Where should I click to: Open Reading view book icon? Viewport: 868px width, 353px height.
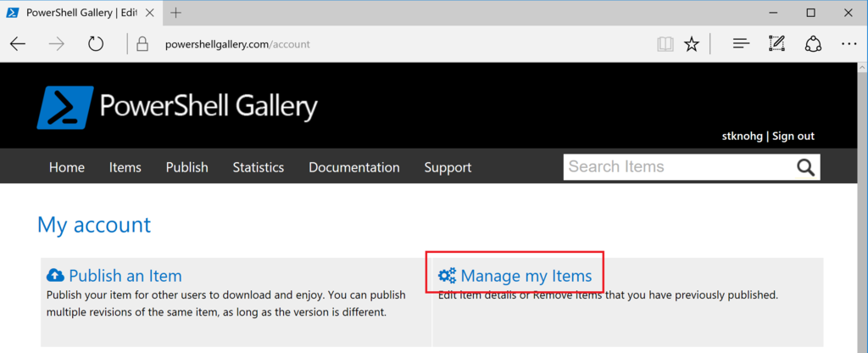click(x=665, y=44)
